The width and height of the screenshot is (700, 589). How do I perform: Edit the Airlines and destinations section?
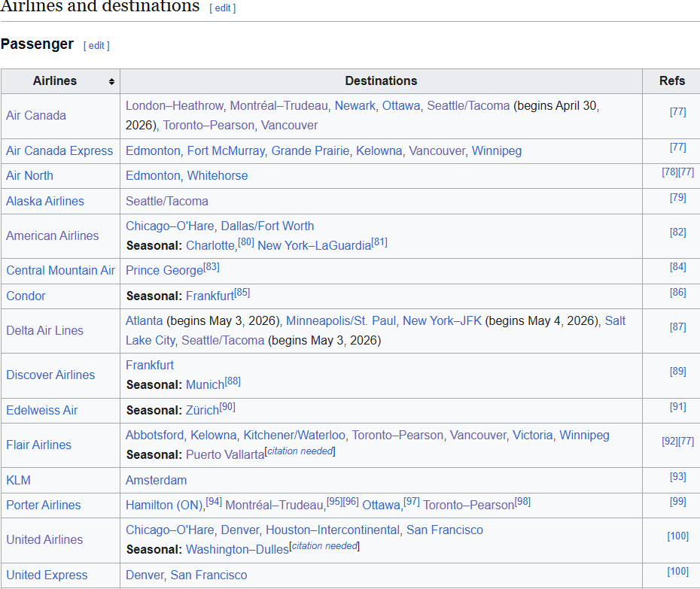click(x=222, y=8)
